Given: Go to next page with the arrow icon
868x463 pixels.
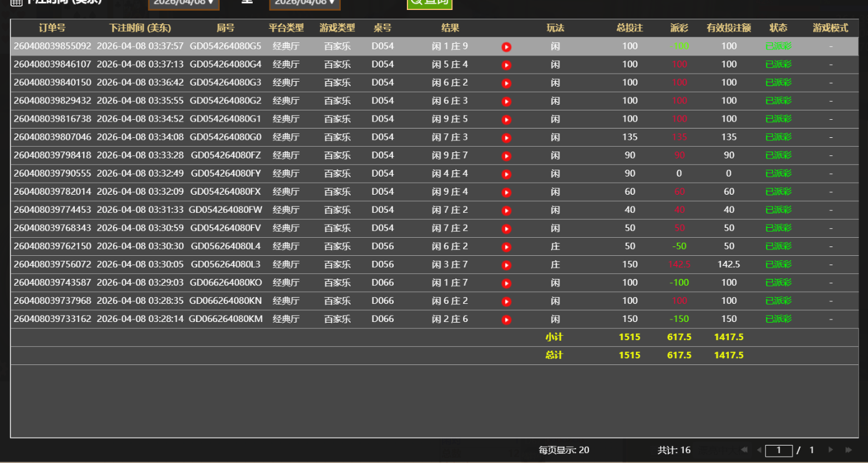Looking at the screenshot, I should click(x=831, y=449).
